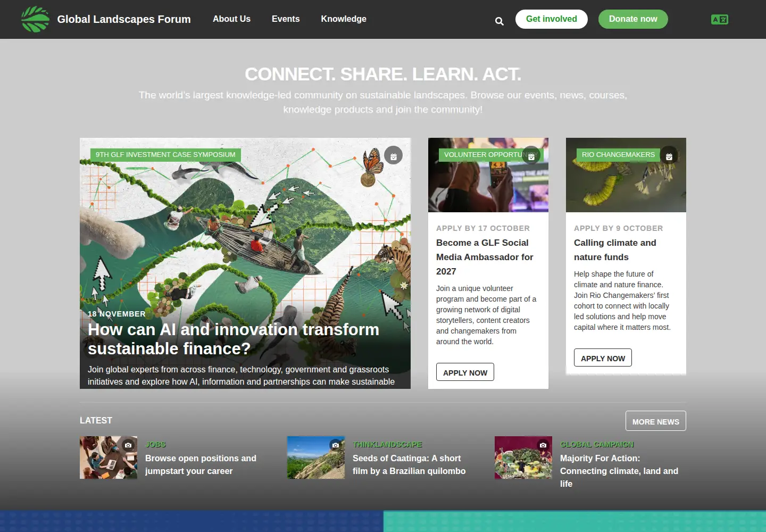Click the 9th GLF Investment Case Symposium tag
The width and height of the screenshot is (766, 532).
click(x=165, y=155)
